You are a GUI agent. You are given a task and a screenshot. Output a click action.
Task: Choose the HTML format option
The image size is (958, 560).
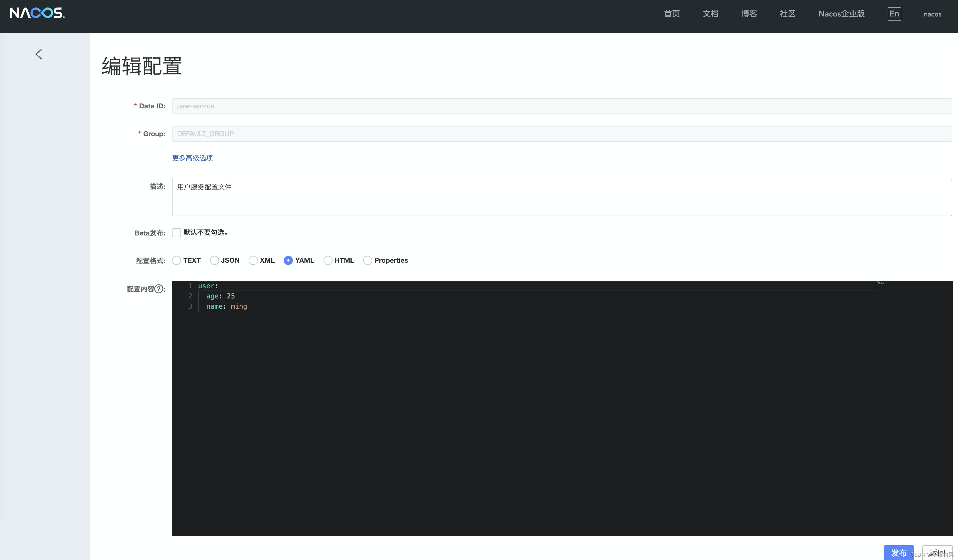328,260
